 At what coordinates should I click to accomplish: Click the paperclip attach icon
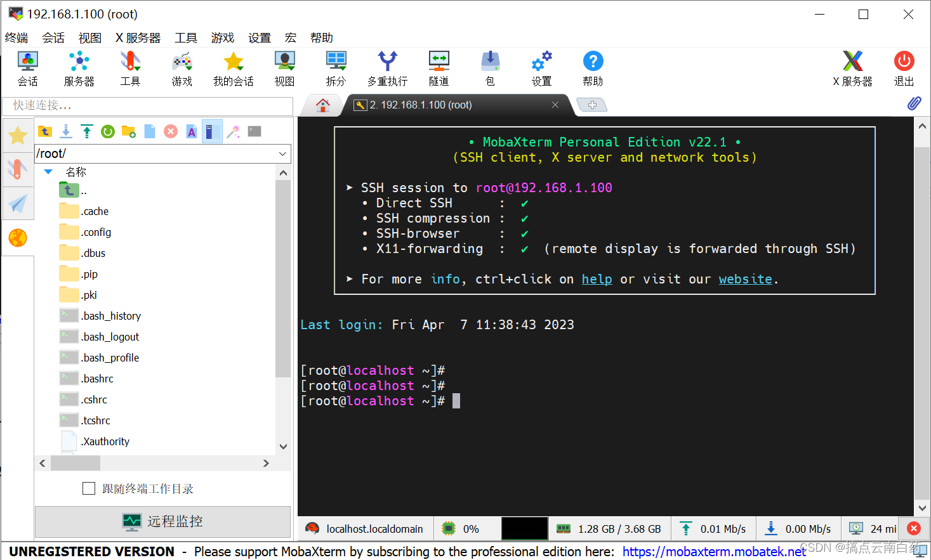914,103
